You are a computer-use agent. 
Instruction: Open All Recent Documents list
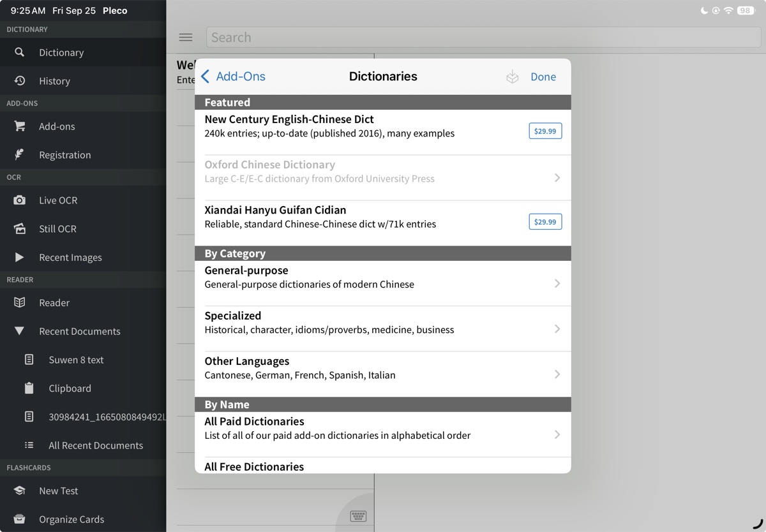point(83,445)
